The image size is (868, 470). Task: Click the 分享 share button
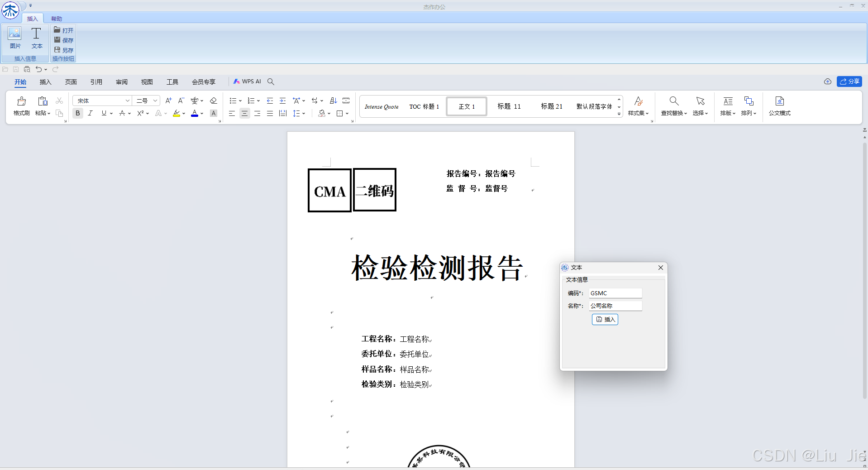pos(849,82)
